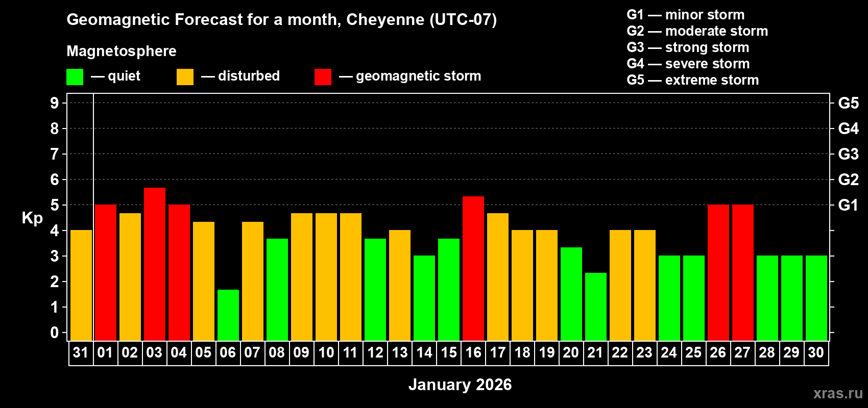This screenshot has width=868, height=408.
Task: Click the Kp value 0 axis label
Action: (x=55, y=333)
